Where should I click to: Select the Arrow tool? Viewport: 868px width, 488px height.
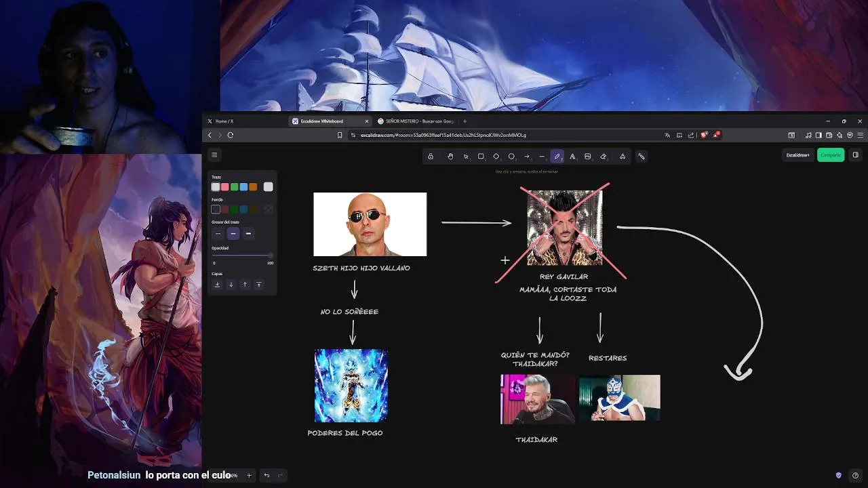tap(527, 157)
